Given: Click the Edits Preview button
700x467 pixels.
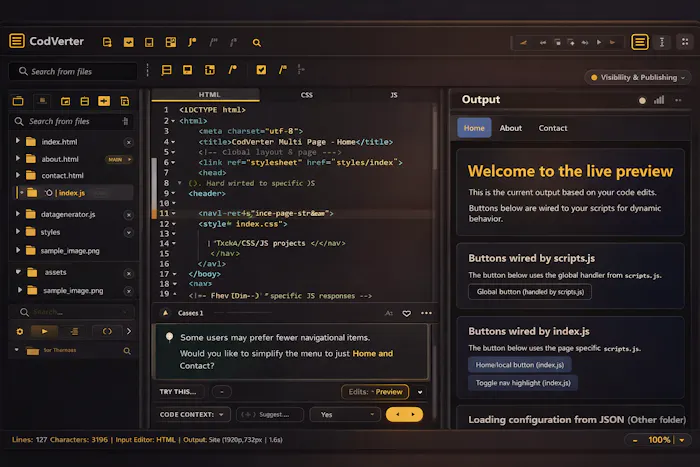Looking at the screenshot, I should pos(375,392).
